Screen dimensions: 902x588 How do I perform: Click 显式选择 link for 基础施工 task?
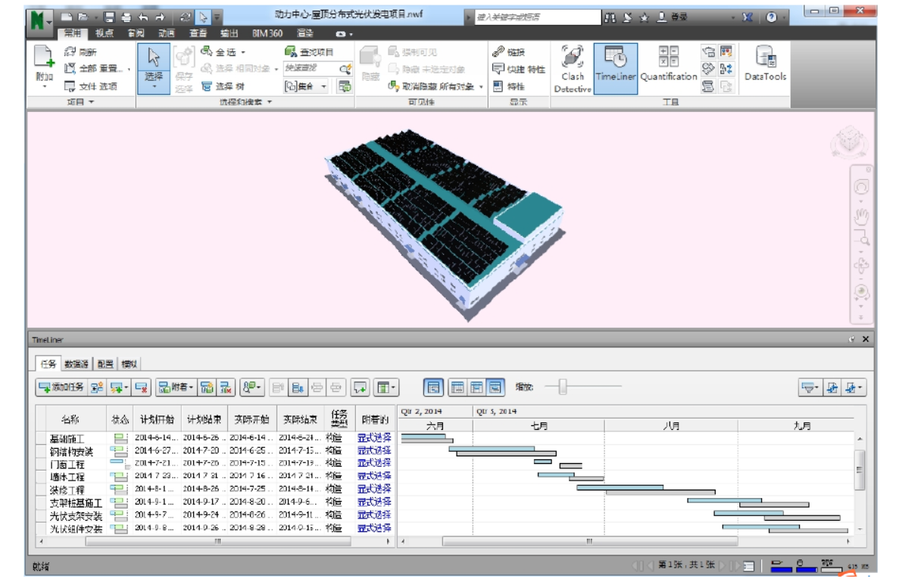click(374, 437)
